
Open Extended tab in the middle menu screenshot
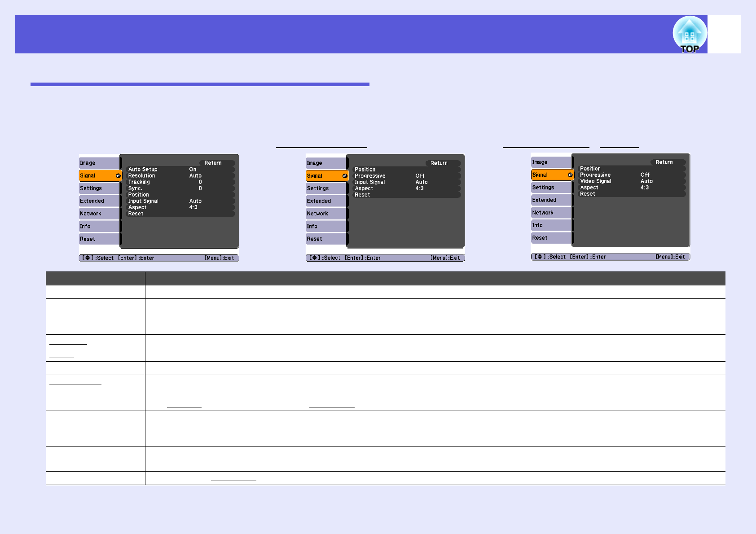click(326, 201)
